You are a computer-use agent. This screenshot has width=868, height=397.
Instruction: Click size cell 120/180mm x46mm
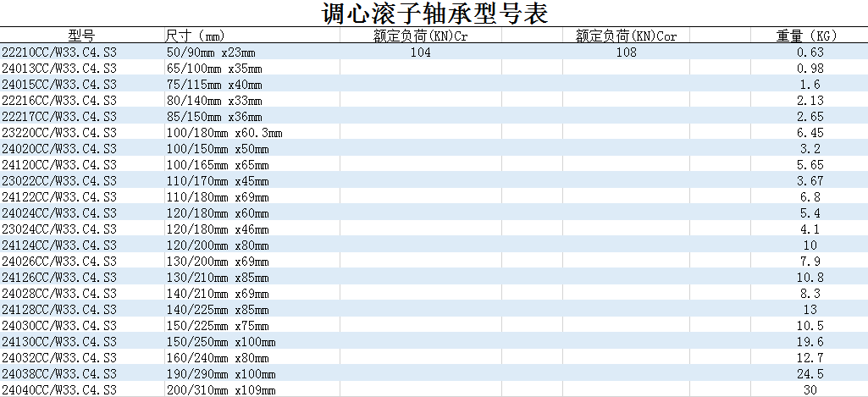(218, 229)
